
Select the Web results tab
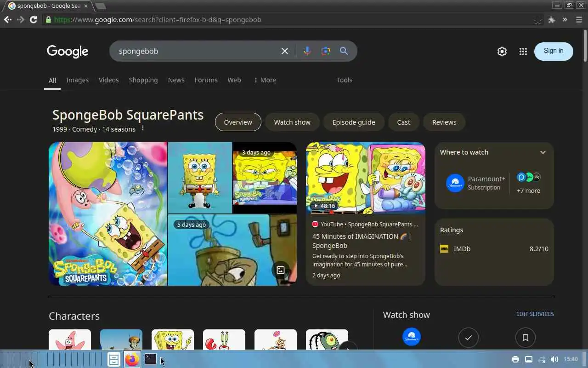click(234, 80)
